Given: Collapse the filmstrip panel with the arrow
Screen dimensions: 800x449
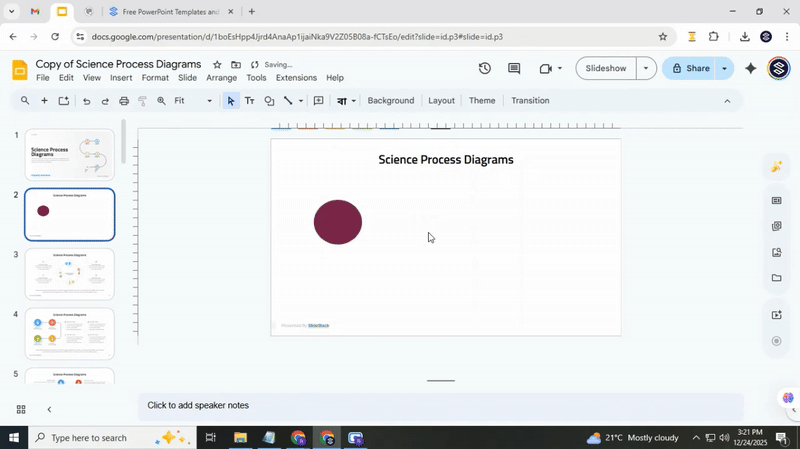Looking at the screenshot, I should pos(49,409).
